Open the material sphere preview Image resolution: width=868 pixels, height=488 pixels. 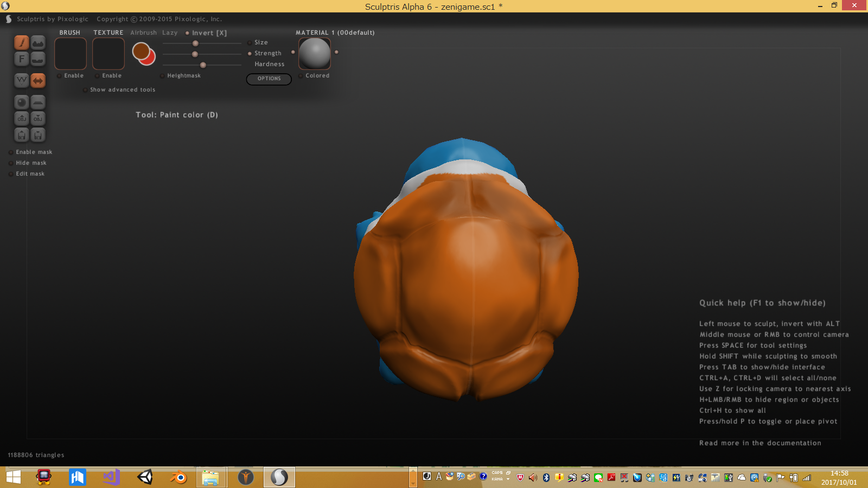tap(315, 54)
